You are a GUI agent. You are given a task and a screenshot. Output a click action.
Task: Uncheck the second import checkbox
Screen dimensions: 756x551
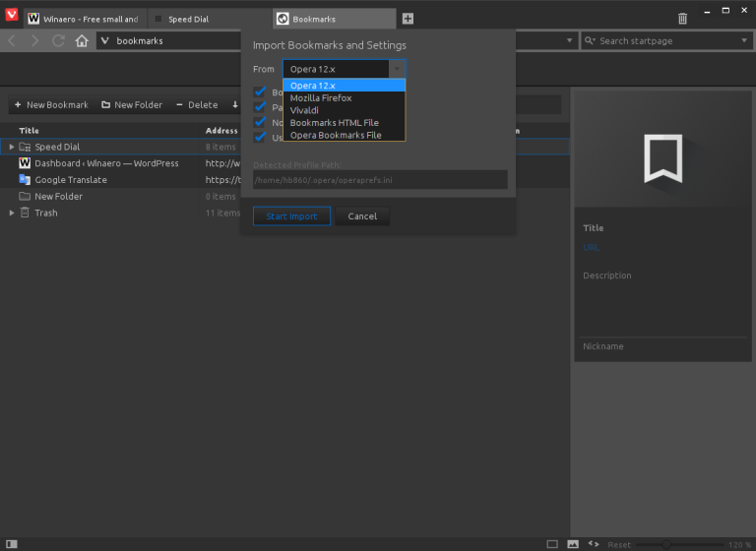coord(261,106)
